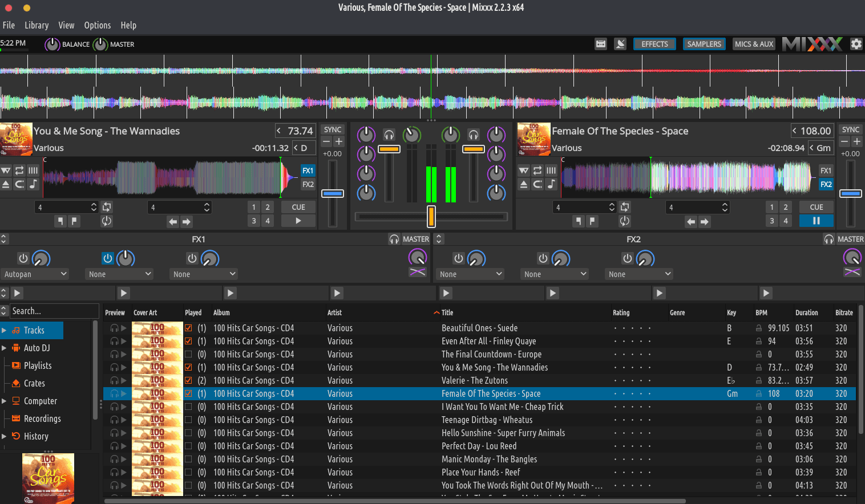Open the View menu
Viewport: 865px width, 504px height.
coord(66,25)
